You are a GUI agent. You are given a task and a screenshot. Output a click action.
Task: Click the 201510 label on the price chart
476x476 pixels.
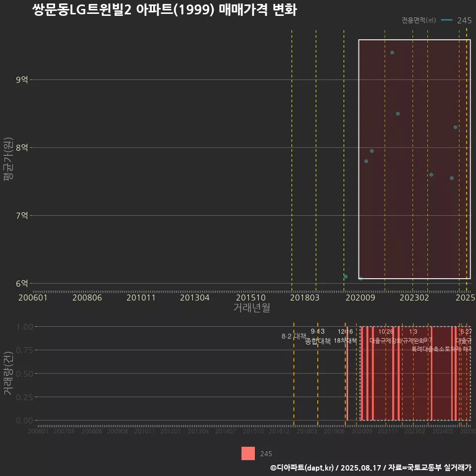(x=251, y=297)
